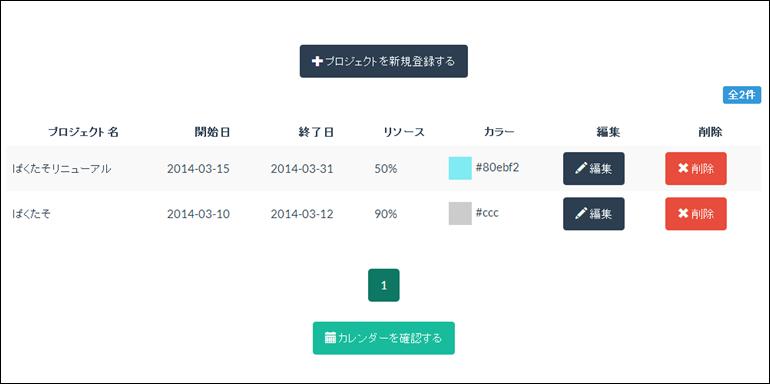This screenshot has width=770, height=384.
Task: Click start date 2014-03-15
Action: (198, 169)
